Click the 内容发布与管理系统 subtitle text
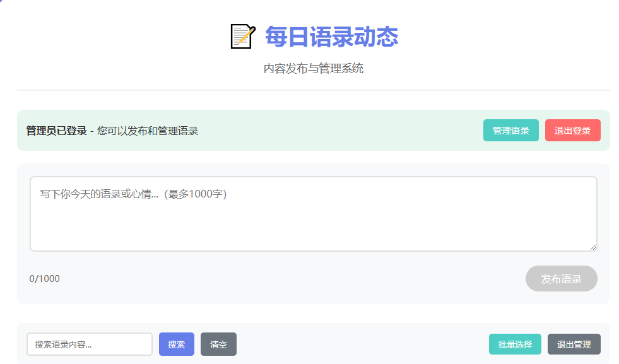 coord(313,69)
